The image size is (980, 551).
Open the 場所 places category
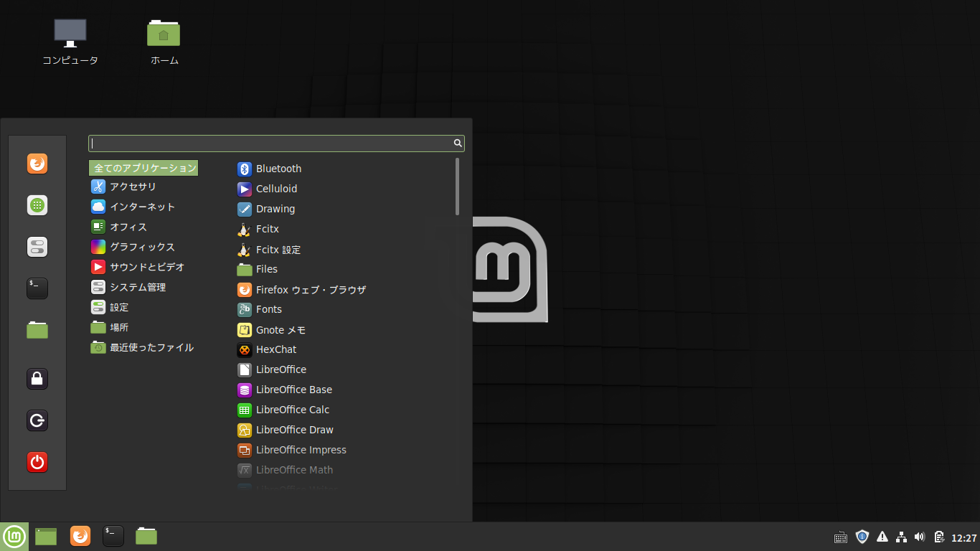click(x=110, y=327)
